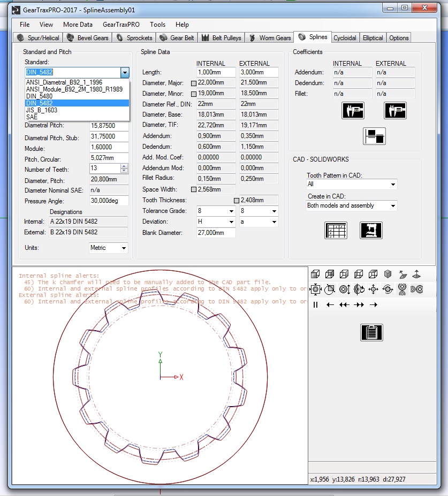Image resolution: width=448 pixels, height=496 pixels.
Task: Toggle the Space Width checkbox
Action: coord(194,190)
